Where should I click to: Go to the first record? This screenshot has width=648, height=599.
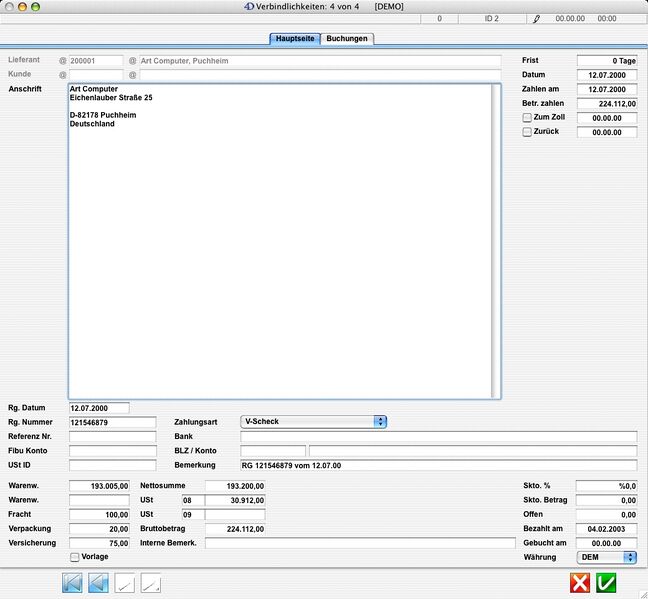click(72, 583)
